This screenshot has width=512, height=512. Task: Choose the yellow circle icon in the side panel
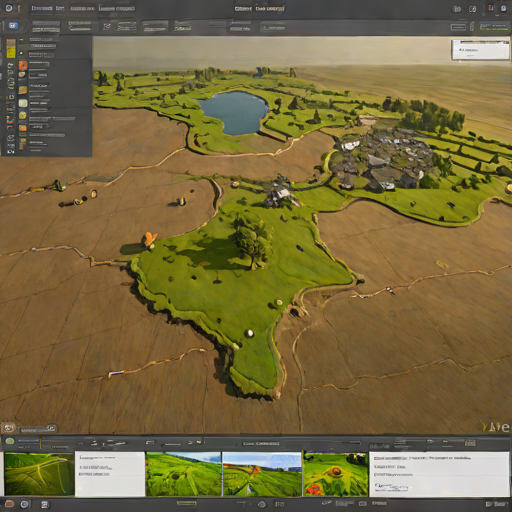[22, 115]
